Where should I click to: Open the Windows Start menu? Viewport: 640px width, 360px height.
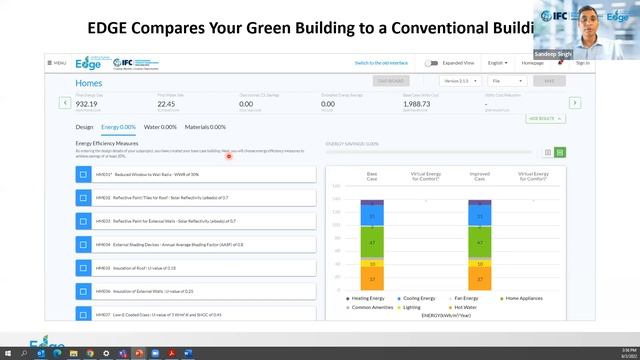(8, 353)
